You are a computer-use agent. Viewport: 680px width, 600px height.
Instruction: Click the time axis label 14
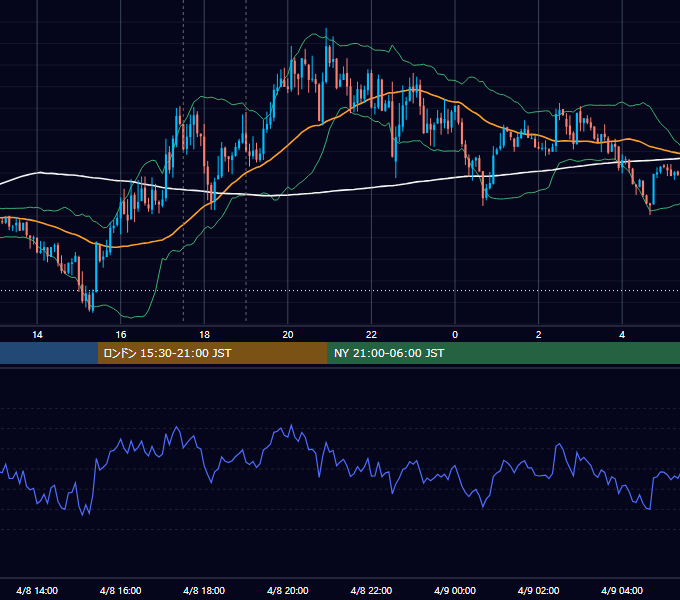(37, 335)
